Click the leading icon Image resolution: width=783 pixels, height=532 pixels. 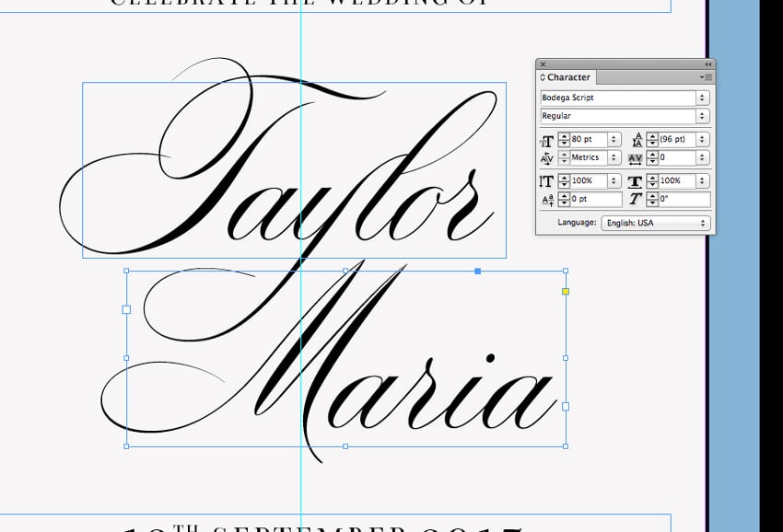[637, 140]
